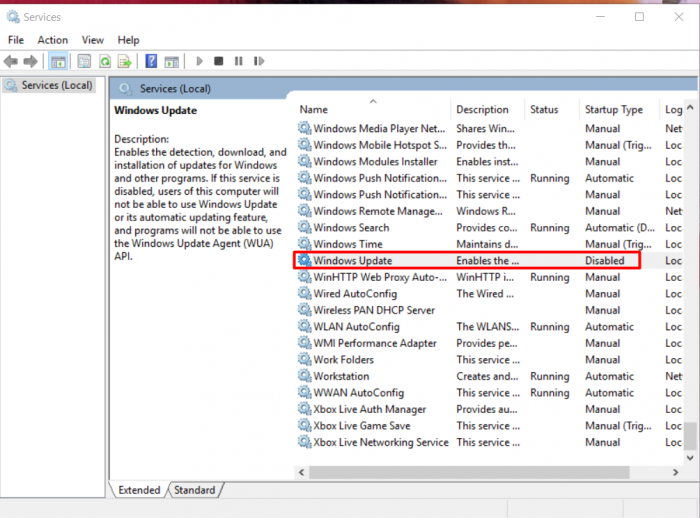Open the Action menu

click(x=52, y=40)
